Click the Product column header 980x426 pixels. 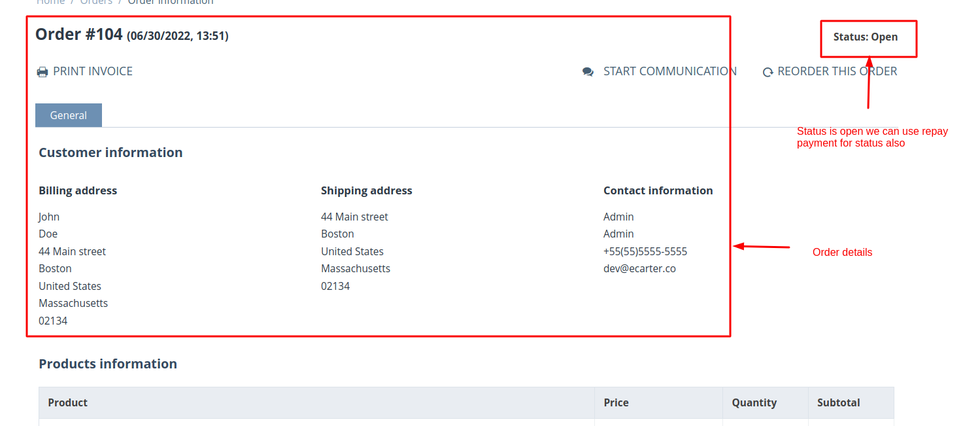(68, 402)
